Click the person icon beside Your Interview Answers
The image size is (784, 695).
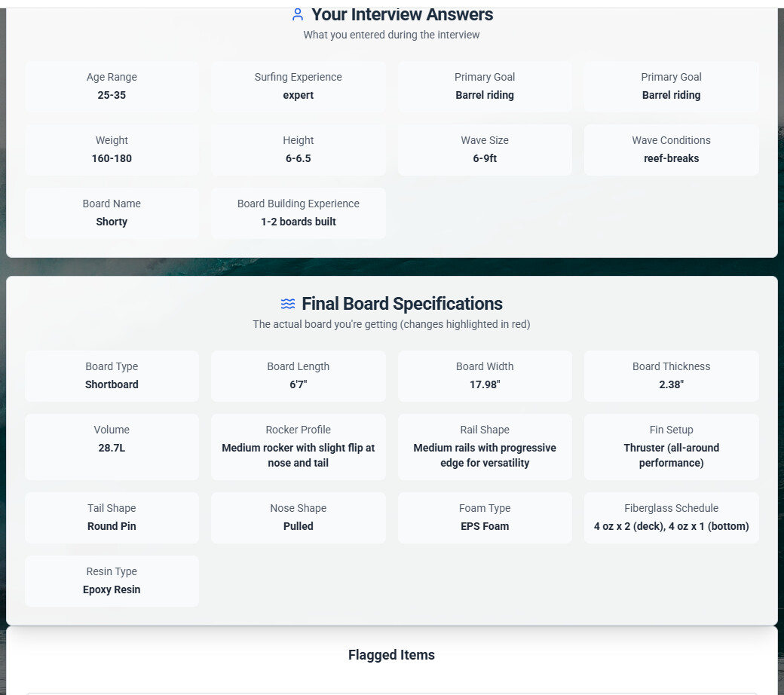[x=298, y=14]
